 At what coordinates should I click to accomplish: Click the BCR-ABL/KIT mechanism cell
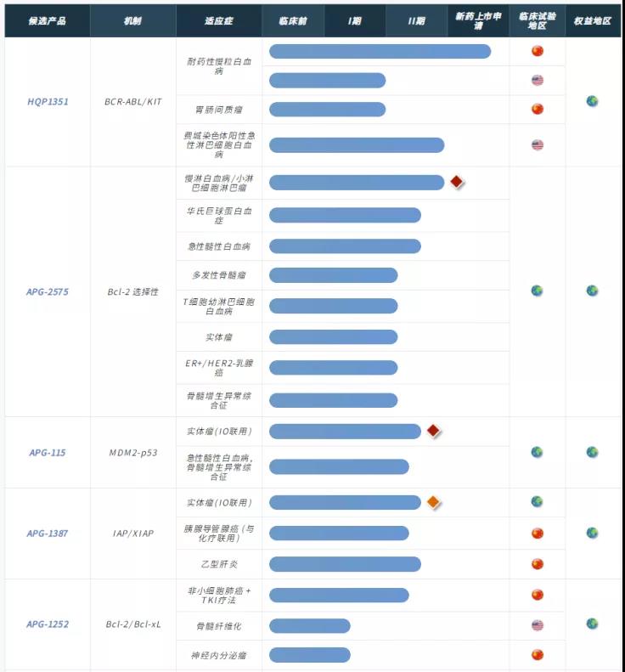[133, 102]
